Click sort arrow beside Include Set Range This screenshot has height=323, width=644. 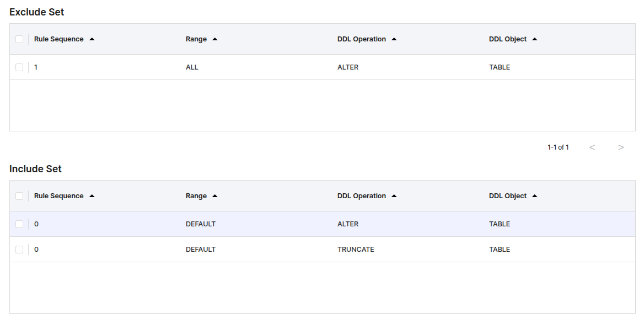[x=215, y=196]
